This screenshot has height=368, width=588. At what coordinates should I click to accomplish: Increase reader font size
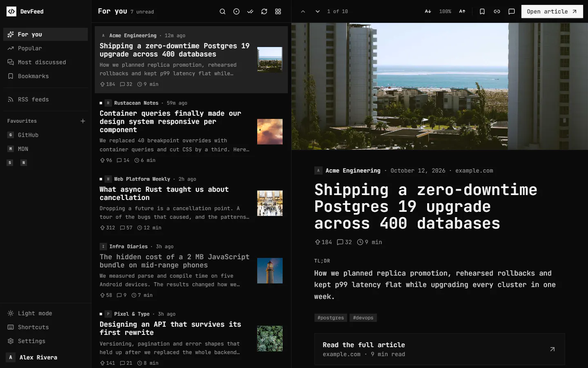pyautogui.click(x=462, y=11)
